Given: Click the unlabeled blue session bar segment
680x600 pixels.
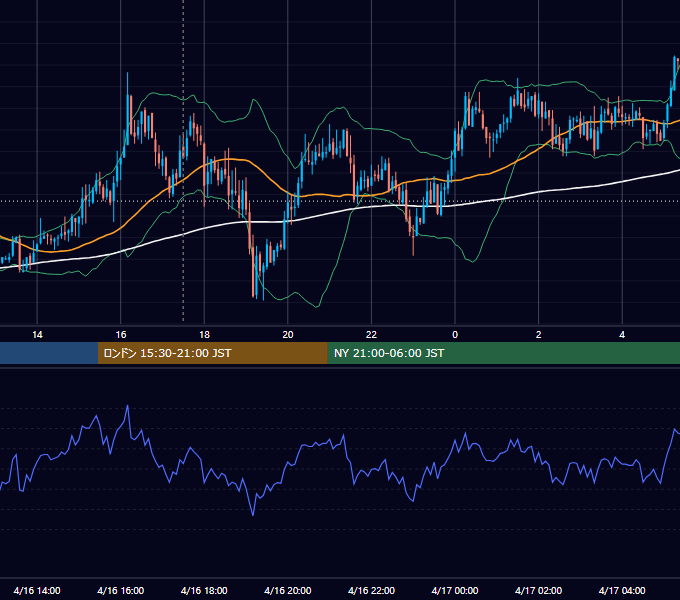Looking at the screenshot, I should [49, 353].
